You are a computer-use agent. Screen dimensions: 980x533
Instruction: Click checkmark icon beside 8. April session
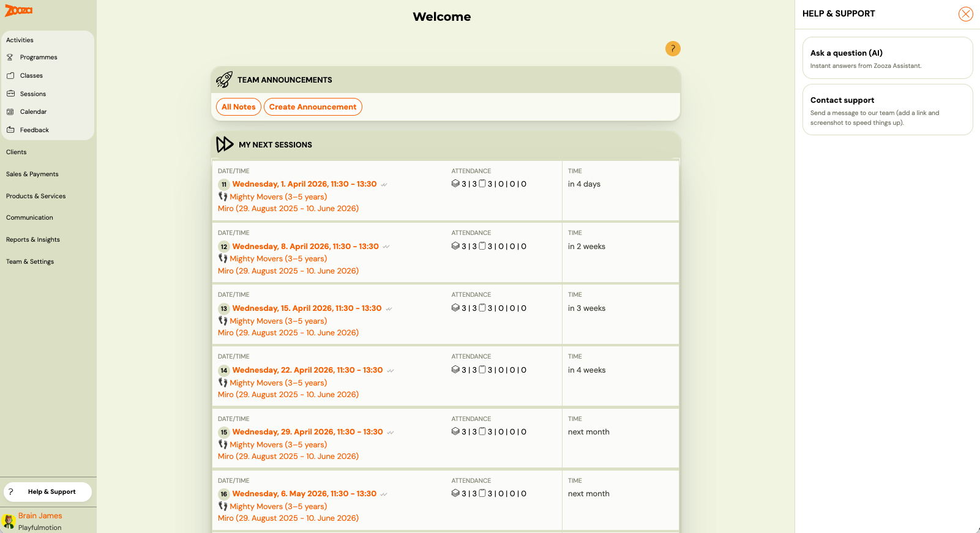pos(386,247)
